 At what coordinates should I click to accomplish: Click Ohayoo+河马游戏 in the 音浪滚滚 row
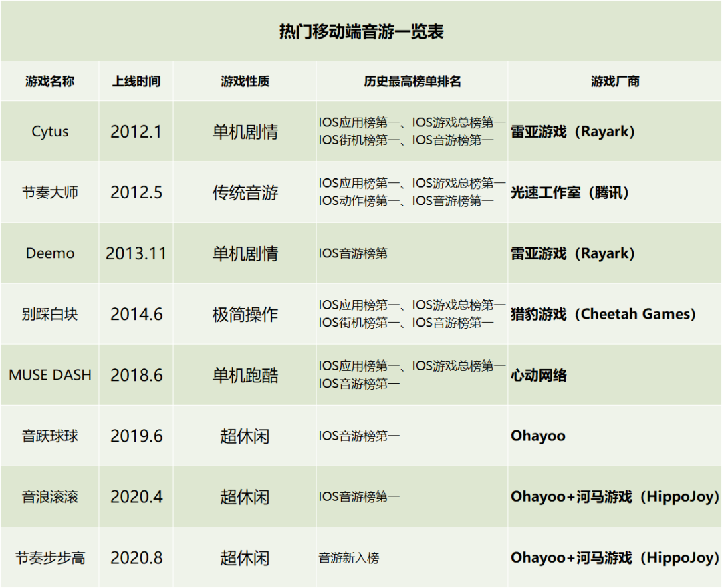pyautogui.click(x=615, y=497)
